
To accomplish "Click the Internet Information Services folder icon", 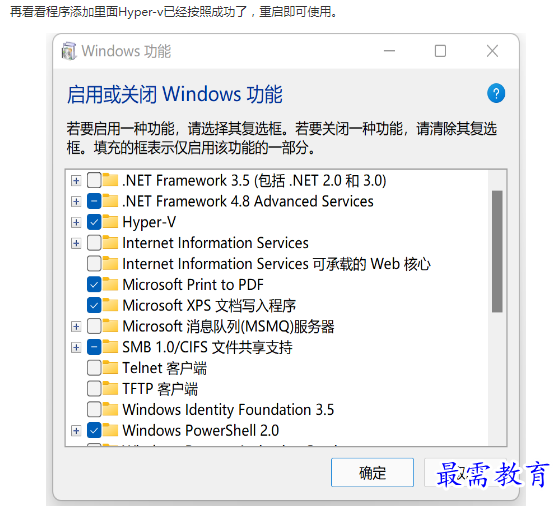I will click(x=110, y=243).
